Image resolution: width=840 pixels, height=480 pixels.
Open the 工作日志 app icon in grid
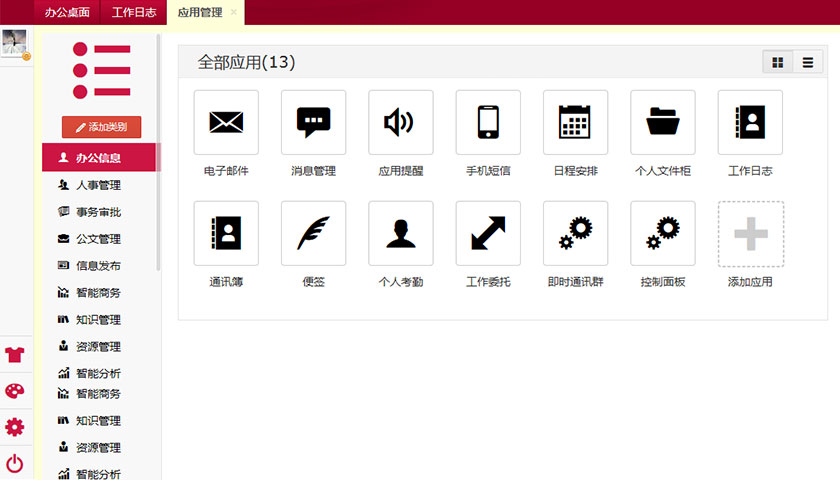[x=750, y=122]
